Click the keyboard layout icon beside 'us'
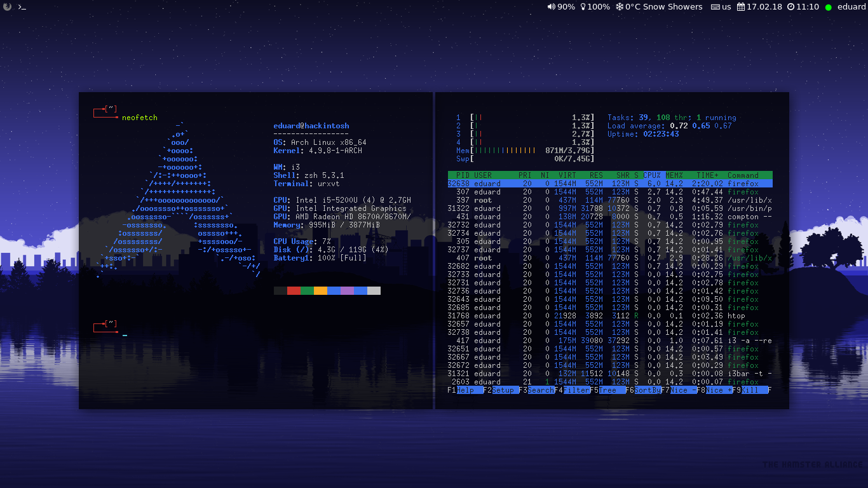Viewport: 868px width, 488px height. pos(715,6)
